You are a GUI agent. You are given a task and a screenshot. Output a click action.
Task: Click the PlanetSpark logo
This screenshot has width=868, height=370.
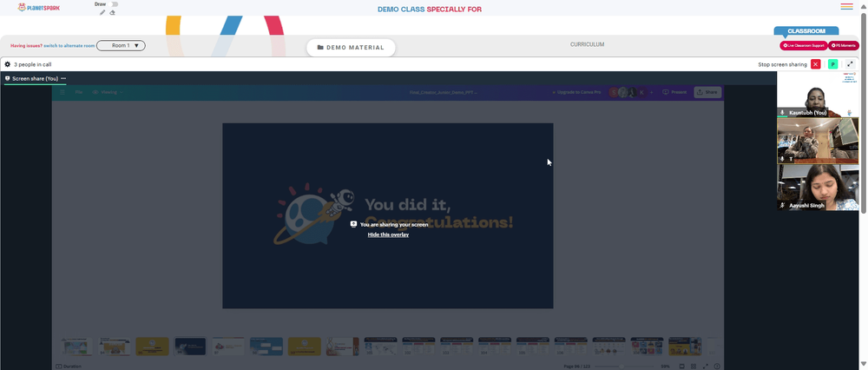pyautogui.click(x=39, y=8)
